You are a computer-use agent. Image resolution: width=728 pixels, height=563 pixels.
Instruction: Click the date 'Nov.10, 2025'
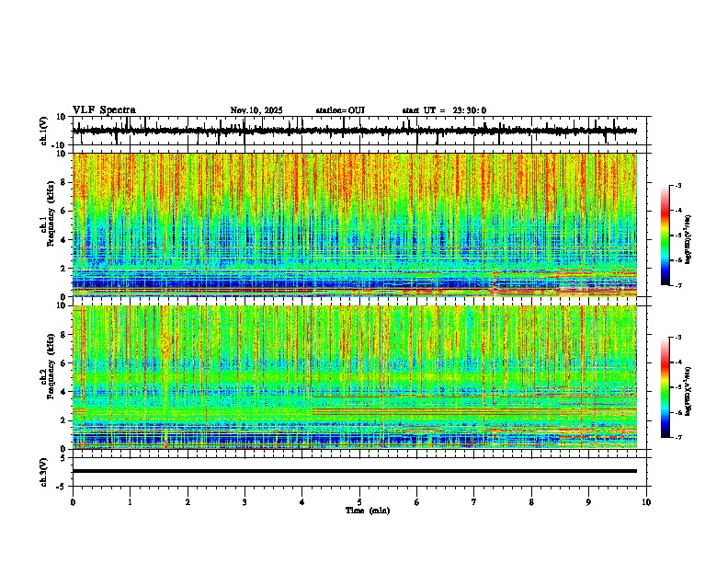[x=256, y=110]
